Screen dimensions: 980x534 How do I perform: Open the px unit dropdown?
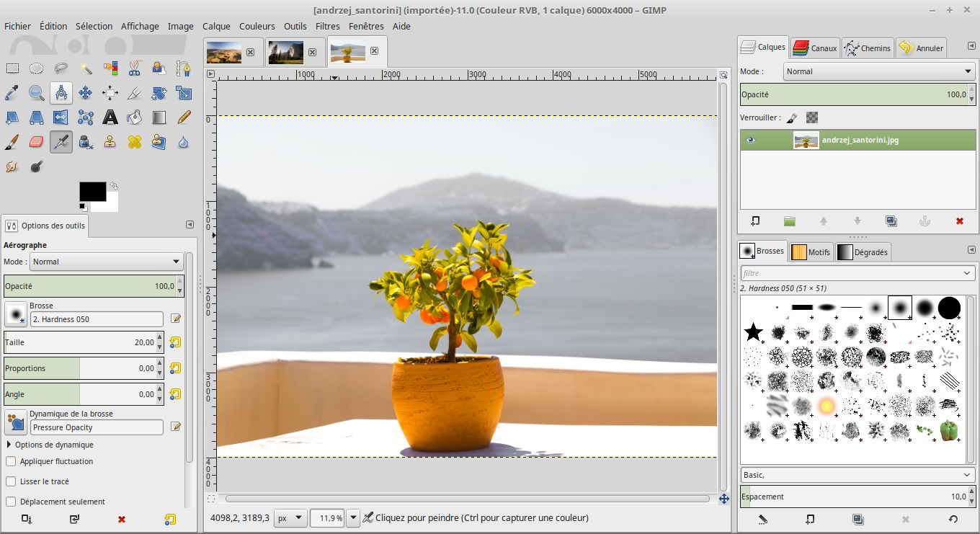pos(291,517)
